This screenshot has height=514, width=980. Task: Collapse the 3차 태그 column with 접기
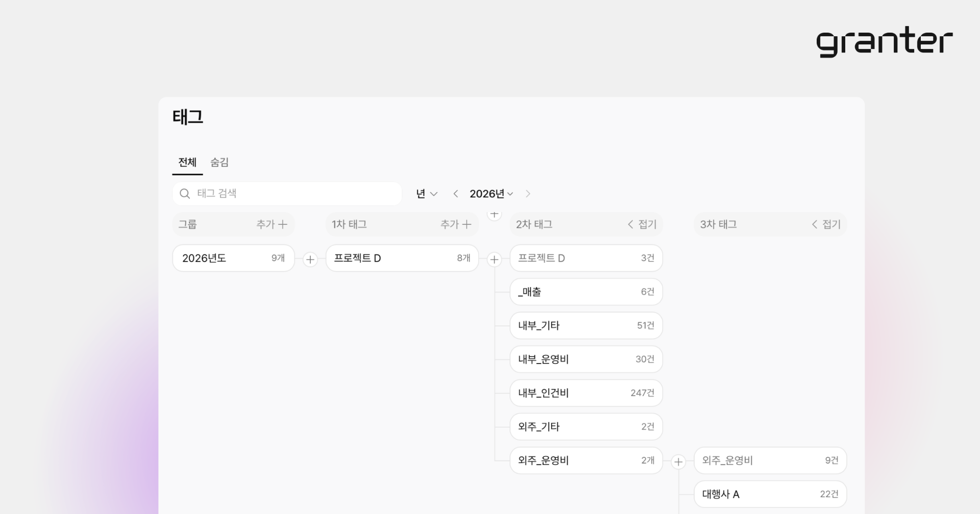[x=826, y=224]
